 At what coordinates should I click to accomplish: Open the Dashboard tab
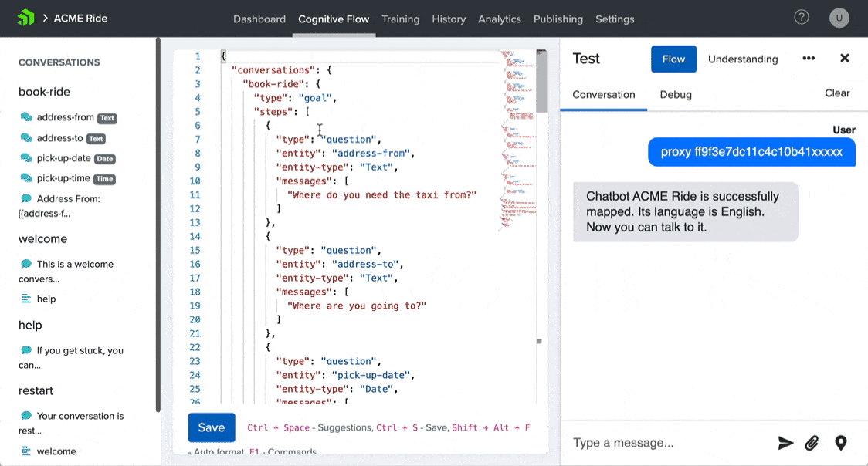(x=259, y=19)
